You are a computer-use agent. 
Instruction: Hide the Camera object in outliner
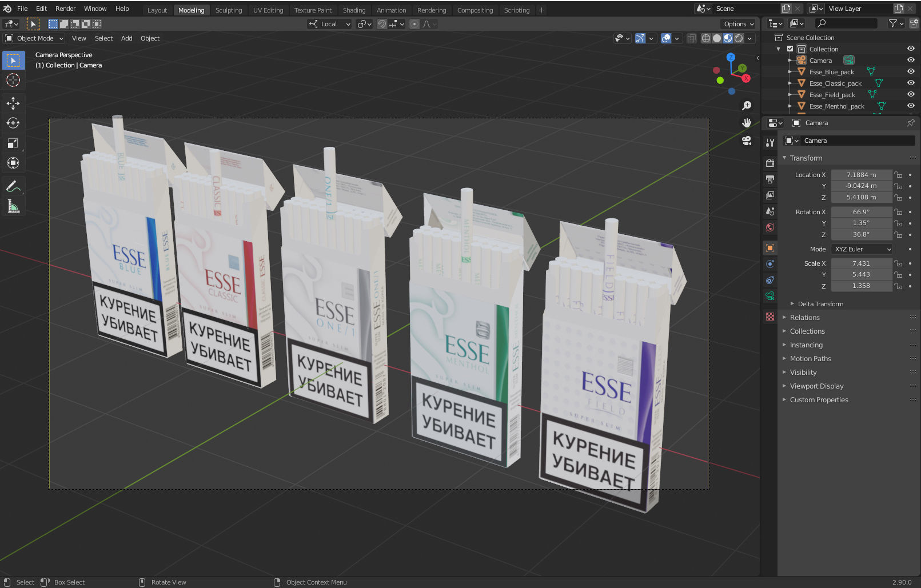(x=911, y=60)
